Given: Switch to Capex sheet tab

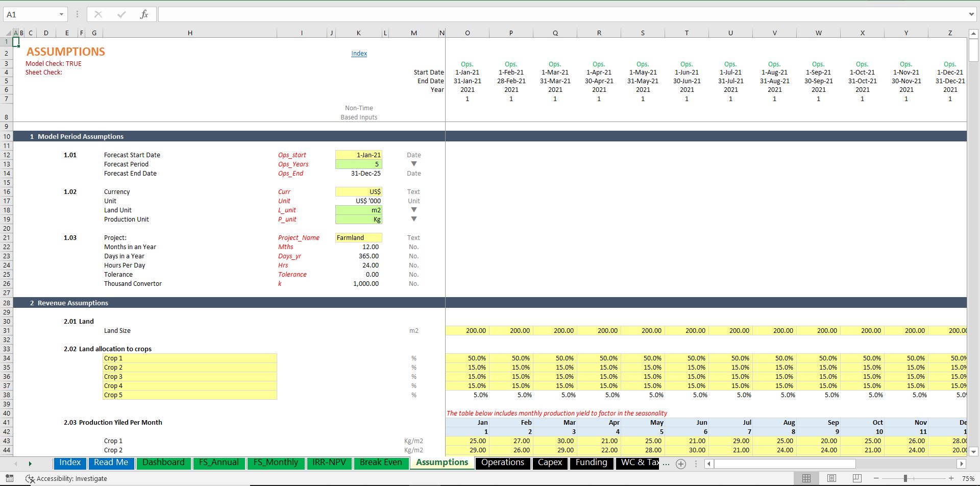Looking at the screenshot, I should [x=550, y=463].
